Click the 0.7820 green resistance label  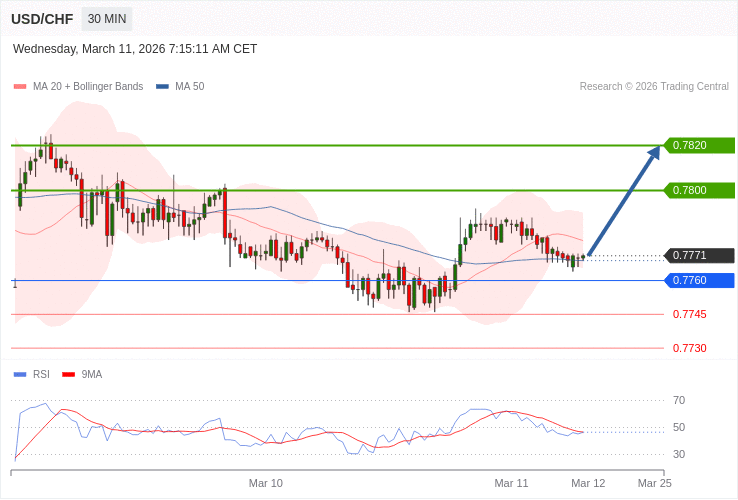[x=699, y=145]
